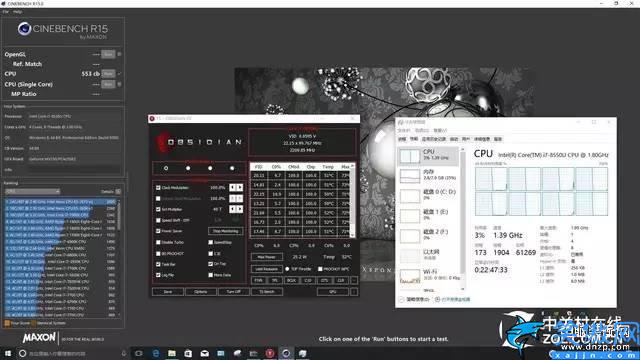The height and width of the screenshot is (360, 640).
Task: Click the Maxon logo at bottom left
Action: [39, 338]
